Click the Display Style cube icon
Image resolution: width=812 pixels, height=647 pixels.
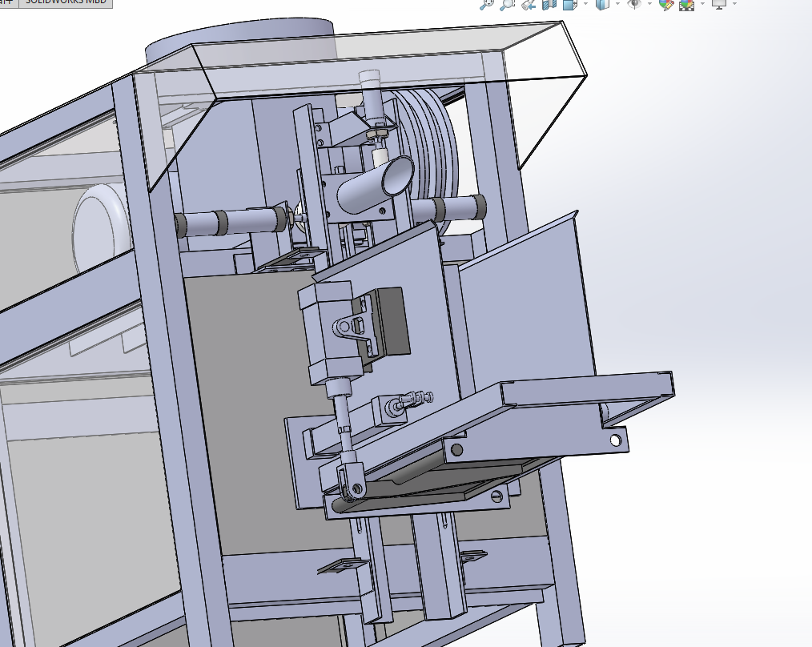[x=602, y=5]
